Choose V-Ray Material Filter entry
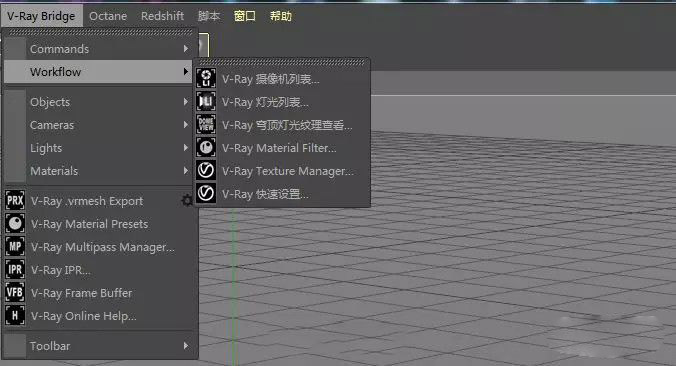Viewport: 676px width, 366px height. click(282, 147)
